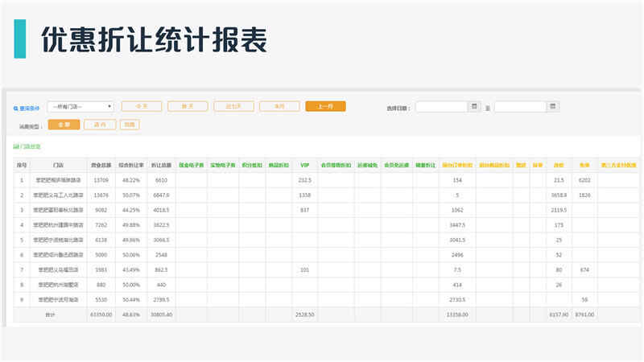This screenshot has width=644, height=362.
Task: Select the first store row in table
Action: (327, 180)
